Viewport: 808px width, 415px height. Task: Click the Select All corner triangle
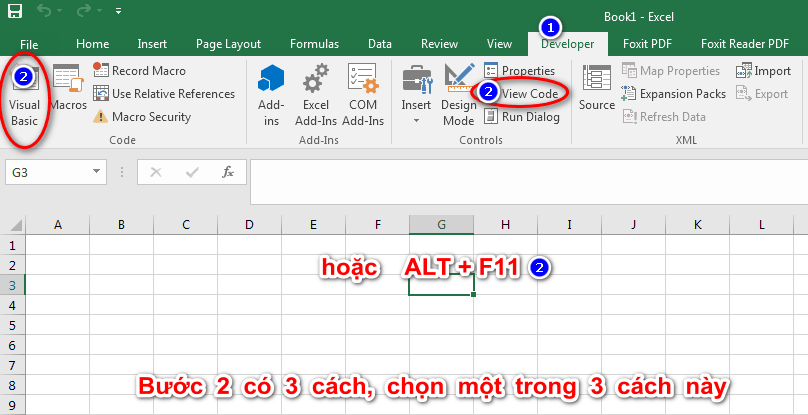13,224
